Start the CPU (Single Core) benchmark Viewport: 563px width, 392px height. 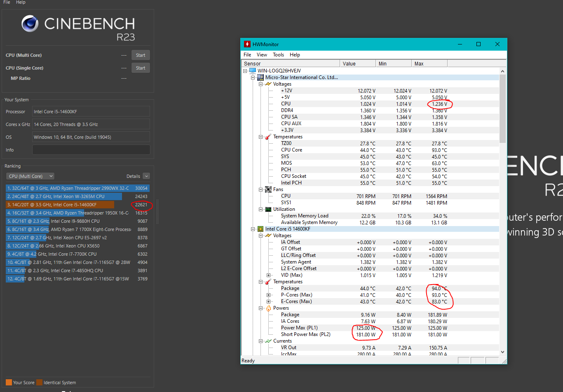pos(141,68)
